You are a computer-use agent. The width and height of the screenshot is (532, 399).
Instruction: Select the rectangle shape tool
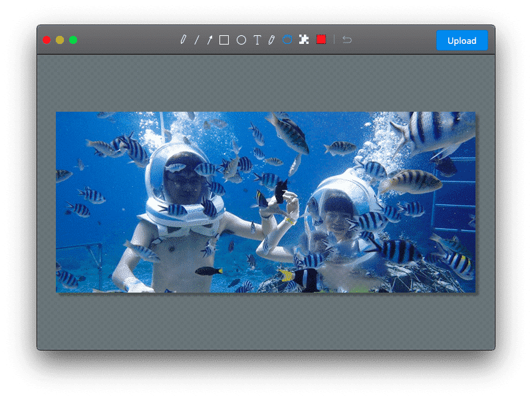(223, 39)
